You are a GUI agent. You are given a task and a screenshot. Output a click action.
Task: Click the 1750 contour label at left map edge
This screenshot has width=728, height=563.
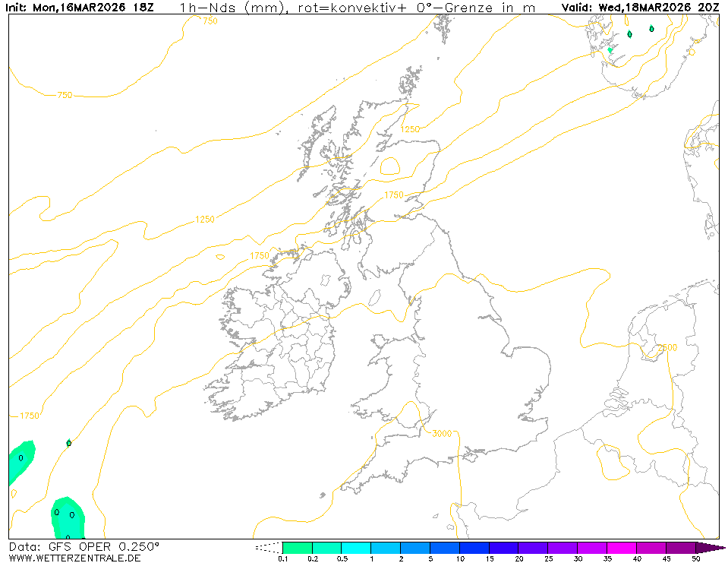(x=29, y=416)
